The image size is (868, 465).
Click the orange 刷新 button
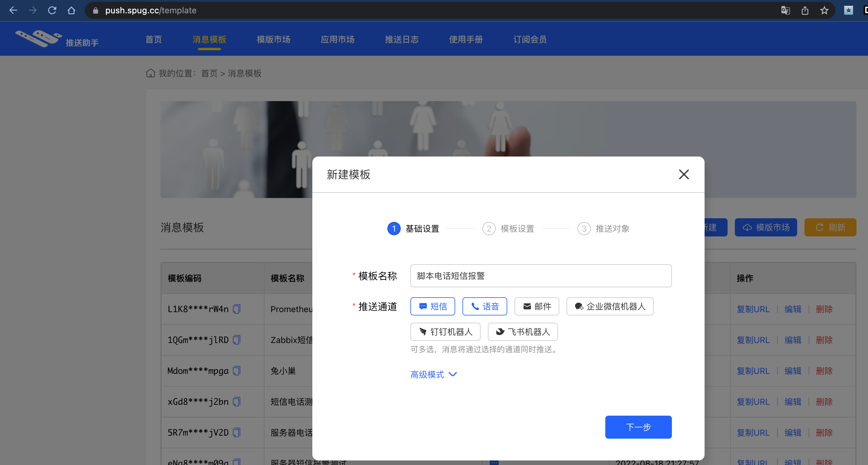[830, 227]
